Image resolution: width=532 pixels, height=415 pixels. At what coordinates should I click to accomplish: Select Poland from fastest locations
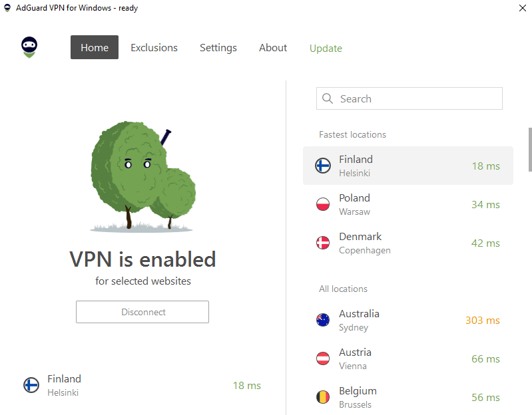pyautogui.click(x=407, y=204)
